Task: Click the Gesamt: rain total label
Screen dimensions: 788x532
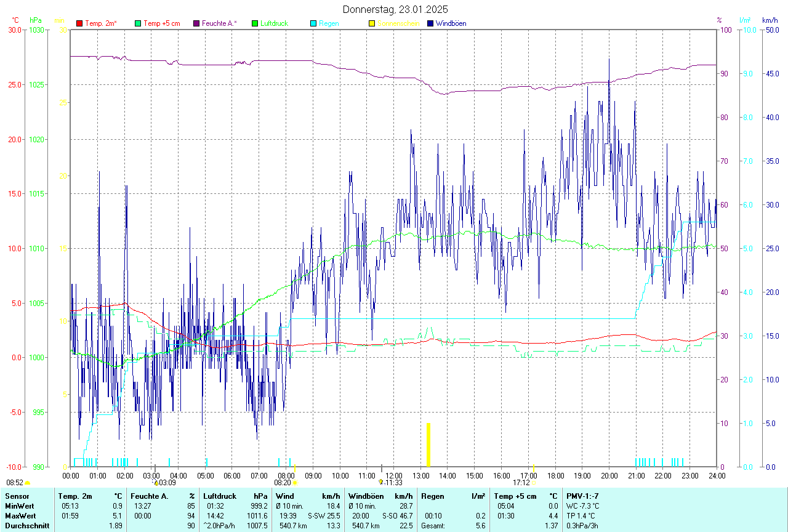Action: (x=433, y=525)
